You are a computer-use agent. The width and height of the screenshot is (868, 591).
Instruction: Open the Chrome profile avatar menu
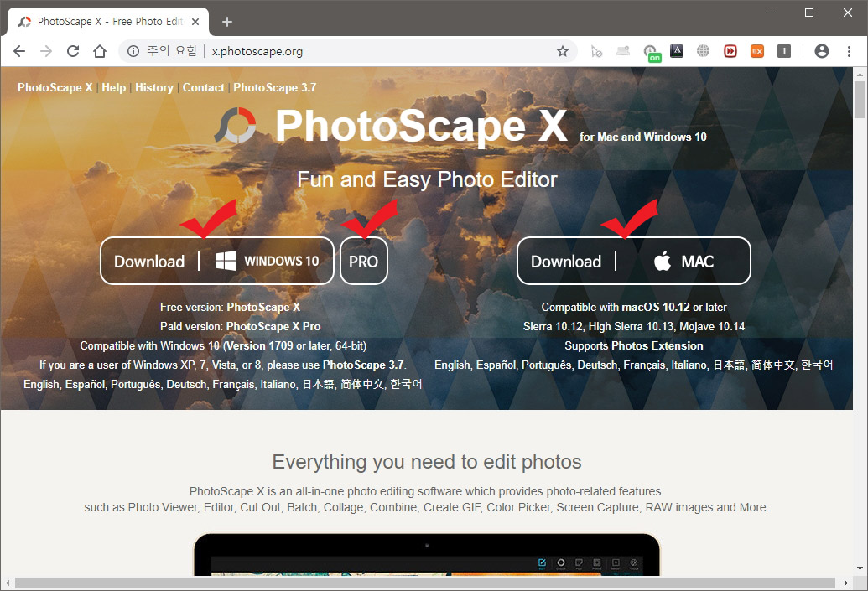click(822, 51)
